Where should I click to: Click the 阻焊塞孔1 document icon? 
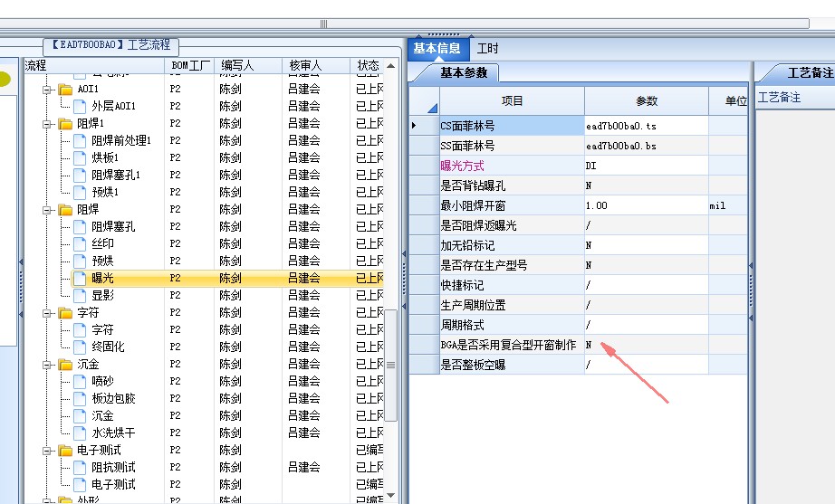(x=80, y=176)
